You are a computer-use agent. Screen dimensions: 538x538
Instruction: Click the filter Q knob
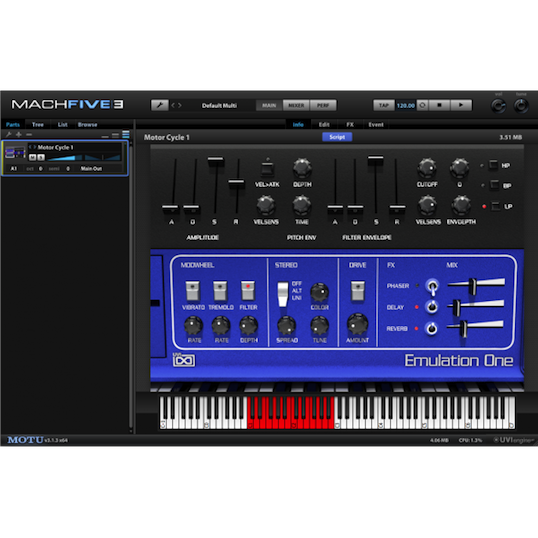tap(459, 168)
